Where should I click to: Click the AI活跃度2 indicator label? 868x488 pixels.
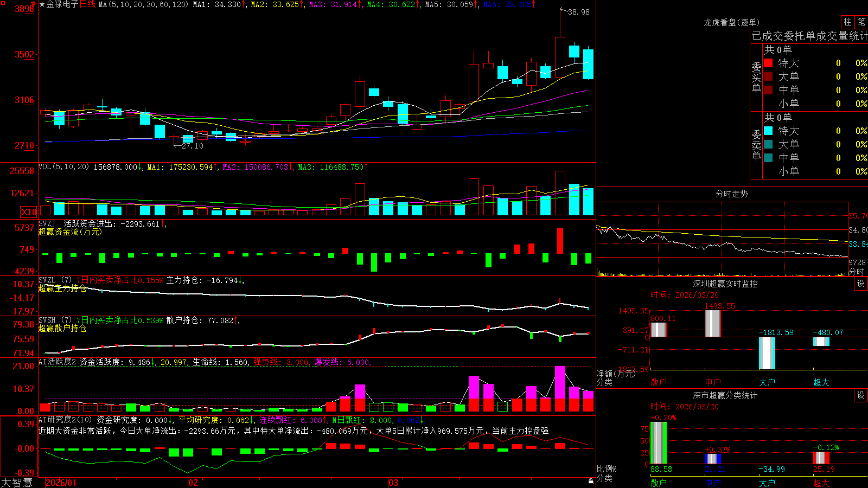pyautogui.click(x=58, y=362)
